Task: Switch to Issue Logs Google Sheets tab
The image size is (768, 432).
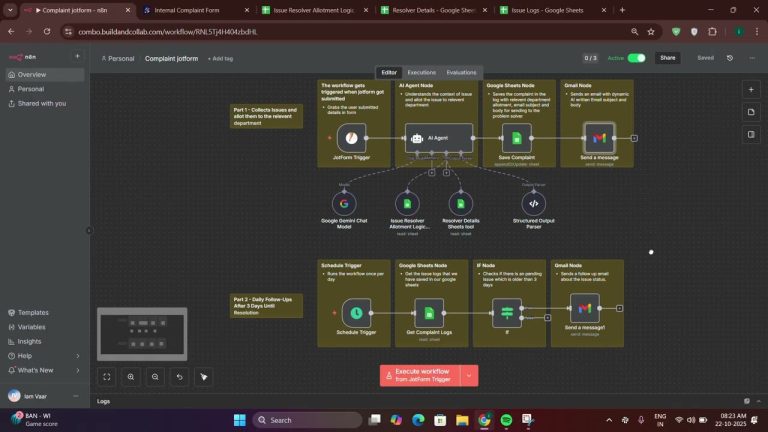Action: pyautogui.click(x=553, y=10)
